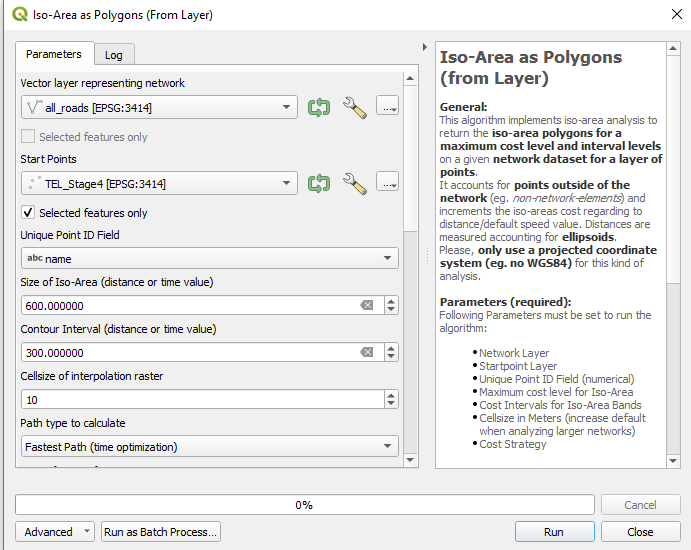Click iterate-over-layer icon for Start Points
Image resolution: width=691 pixels, height=550 pixels.
(319, 183)
